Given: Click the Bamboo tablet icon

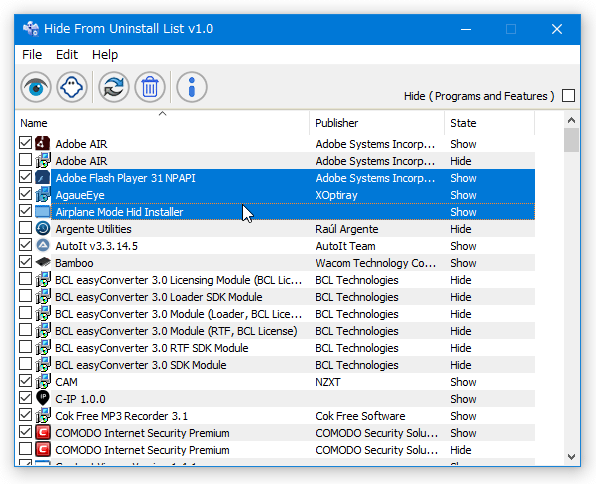Looking at the screenshot, I should [x=43, y=262].
